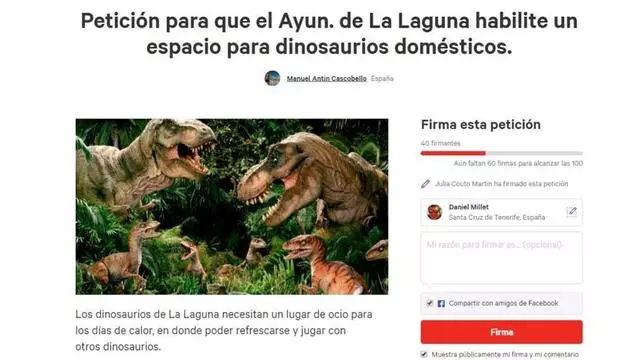Screen dimensions: 640x360
Task: Click the reason for signing text box
Action: tap(502, 258)
